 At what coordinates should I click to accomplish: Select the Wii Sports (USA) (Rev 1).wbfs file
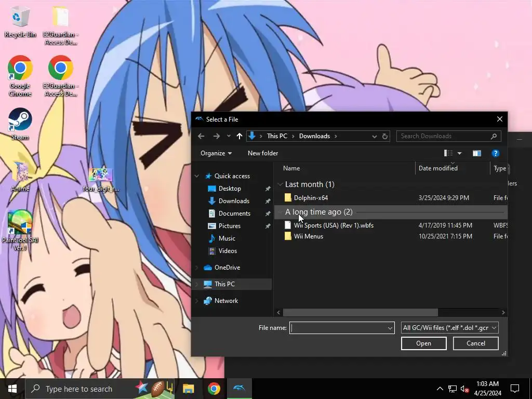[x=334, y=225]
